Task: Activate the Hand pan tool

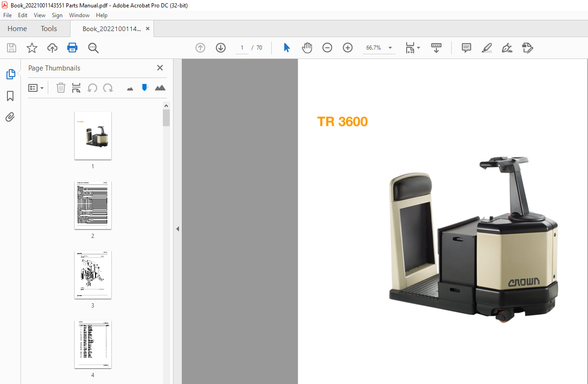Action: 307,48
